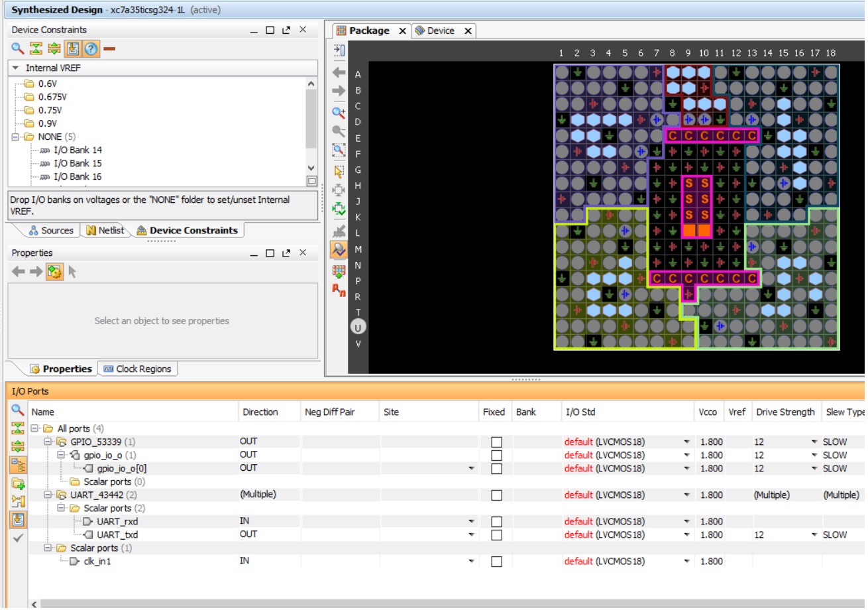Image resolution: width=868 pixels, height=610 pixels.
Task: Select the Zoom Area tool in Package toolbar
Action: click(x=339, y=151)
